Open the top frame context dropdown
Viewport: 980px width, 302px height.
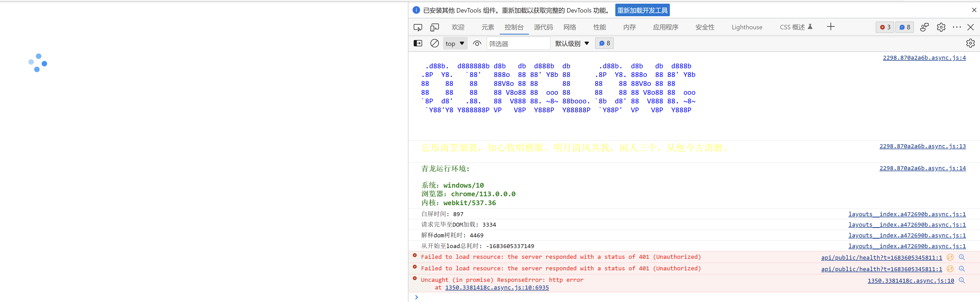pos(455,43)
